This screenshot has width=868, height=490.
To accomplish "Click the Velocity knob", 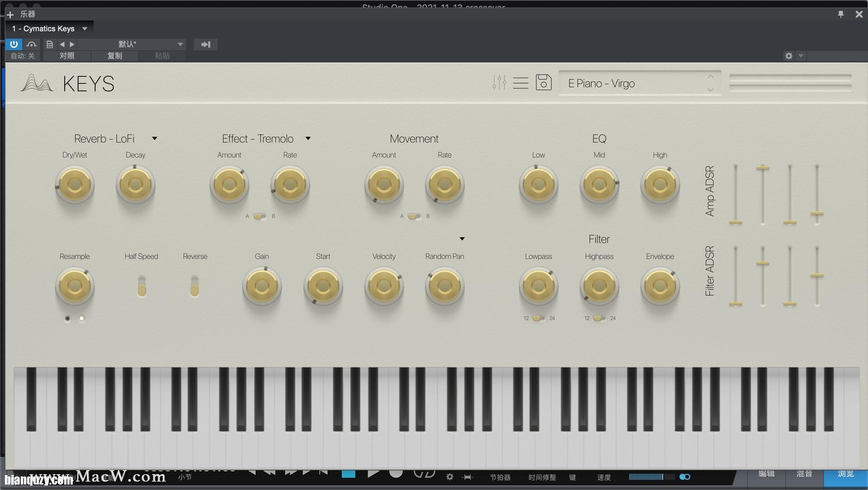I will pyautogui.click(x=384, y=286).
